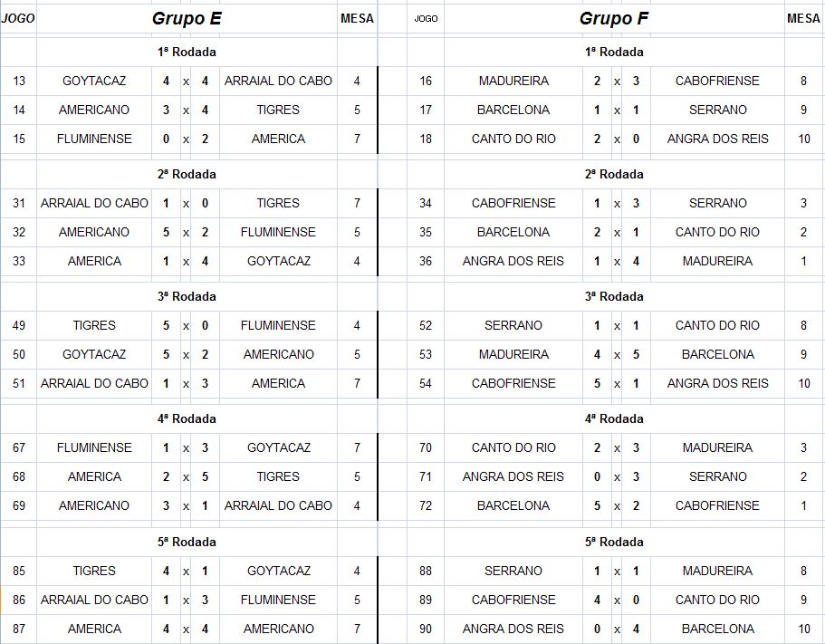Select SERRANO in game 88 row
This screenshot has width=825, height=644.
(513, 571)
